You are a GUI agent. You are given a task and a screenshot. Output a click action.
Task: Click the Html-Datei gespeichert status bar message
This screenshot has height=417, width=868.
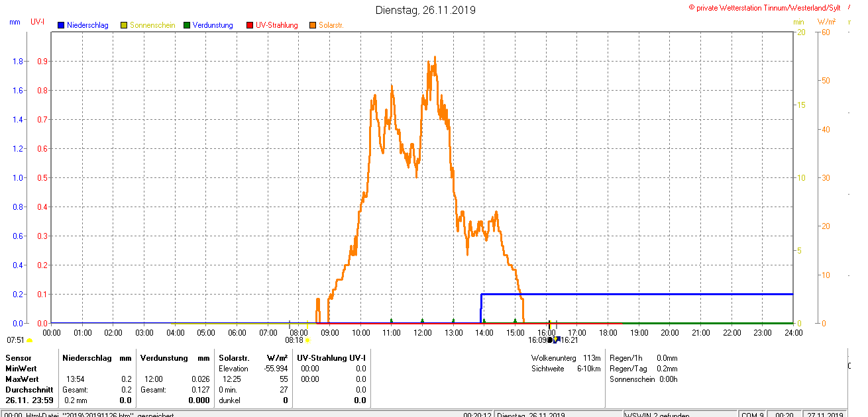89,414
